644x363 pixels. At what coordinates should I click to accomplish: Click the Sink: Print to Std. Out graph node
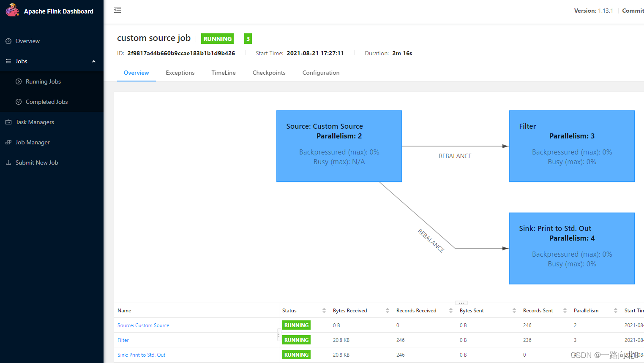[x=572, y=249]
